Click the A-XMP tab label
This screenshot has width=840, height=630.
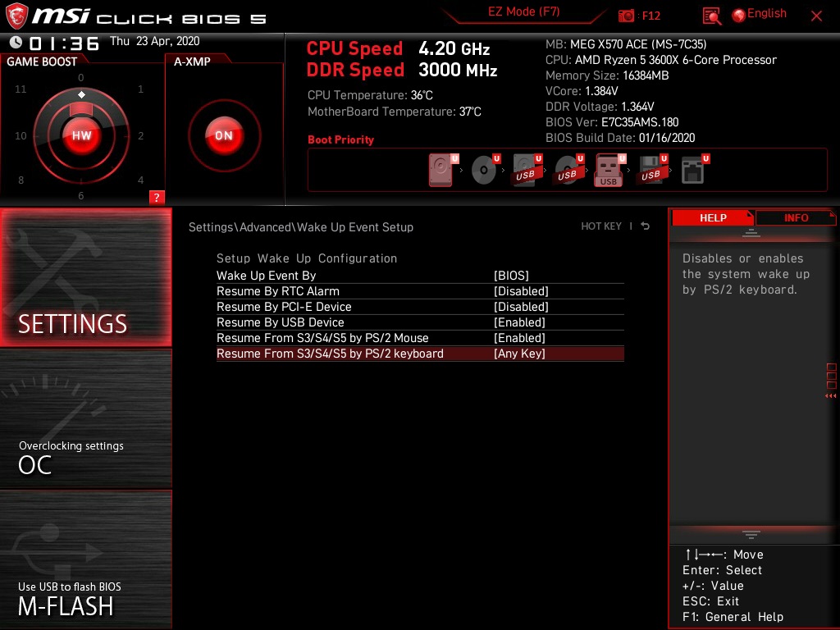192,62
